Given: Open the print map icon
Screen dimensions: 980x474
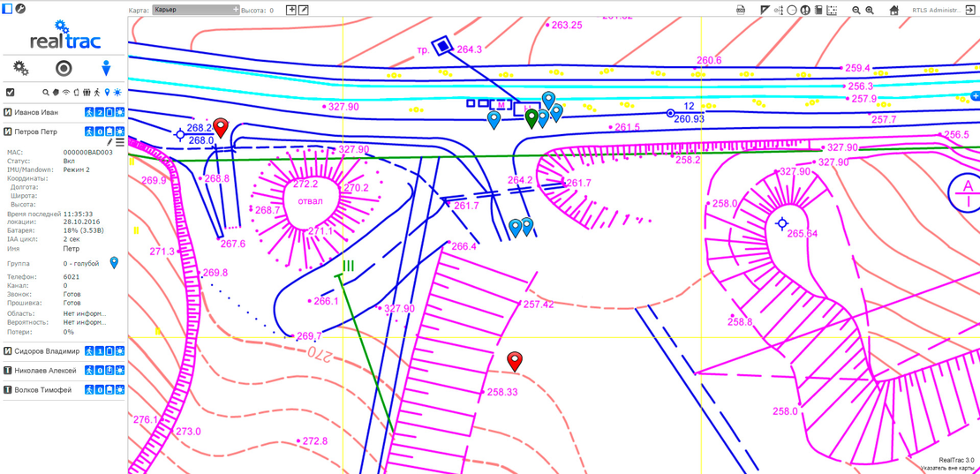Looking at the screenshot, I should (x=741, y=11).
